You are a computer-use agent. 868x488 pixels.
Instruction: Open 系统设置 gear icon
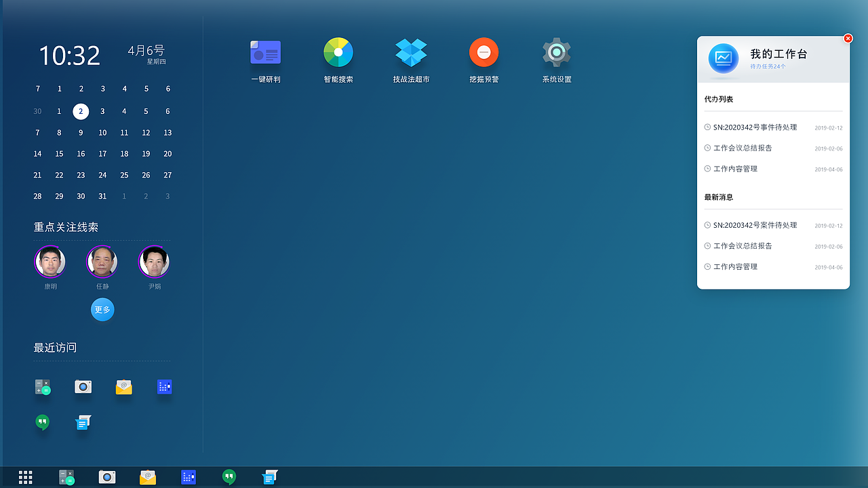(x=557, y=52)
